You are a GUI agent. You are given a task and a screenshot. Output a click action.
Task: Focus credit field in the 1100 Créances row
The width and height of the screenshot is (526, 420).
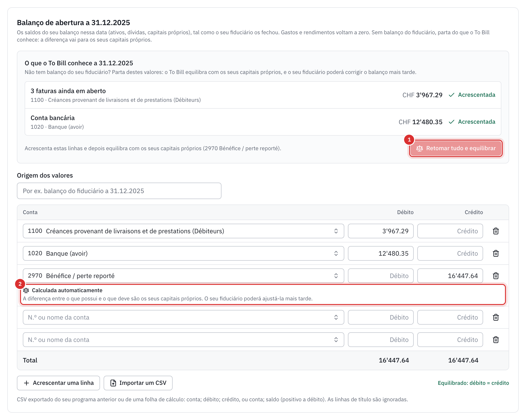click(x=450, y=231)
